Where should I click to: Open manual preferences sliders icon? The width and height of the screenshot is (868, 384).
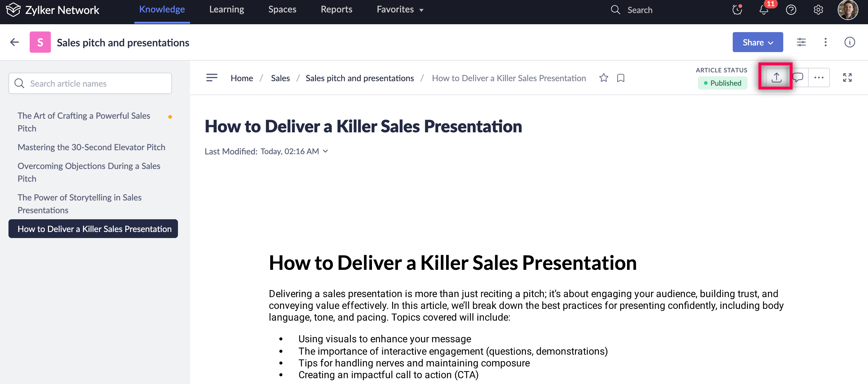point(801,42)
